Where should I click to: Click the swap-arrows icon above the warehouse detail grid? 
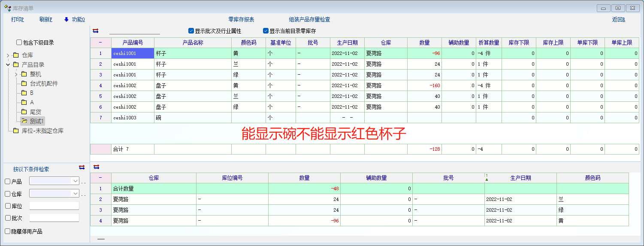click(x=96, y=167)
